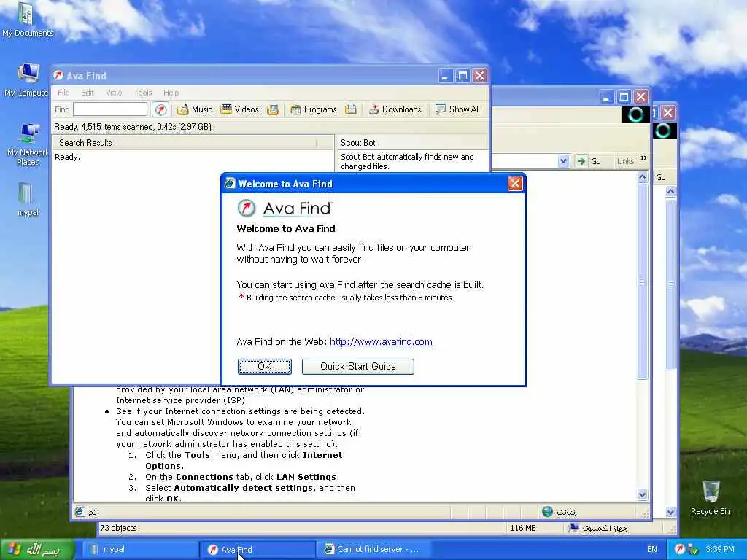Click the 116 MB status text
747x560 pixels.
point(523,528)
